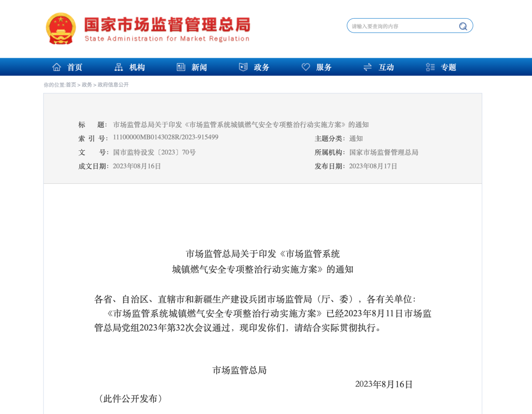Open the 首页 navigation menu
The image size is (532, 414).
click(x=75, y=67)
